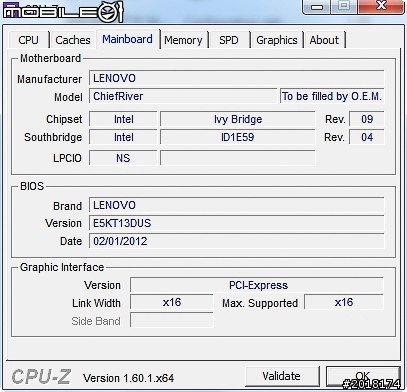Select the Mainboard tab
The width and height of the screenshot is (407, 392).
click(x=128, y=39)
